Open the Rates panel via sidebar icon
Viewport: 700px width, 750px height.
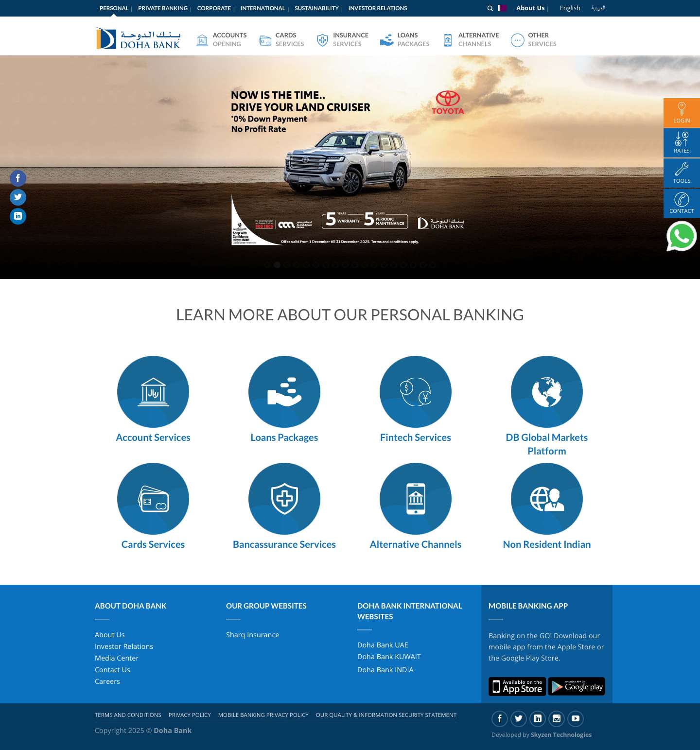[681, 142]
